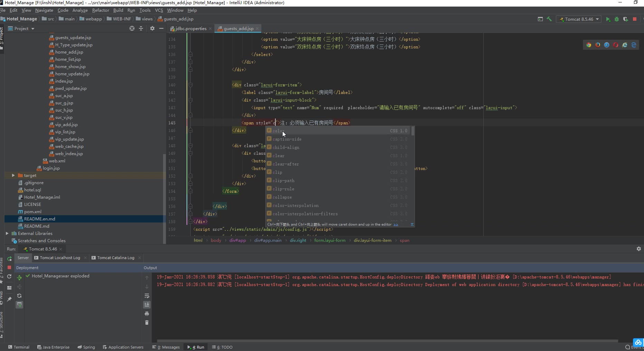Fold the div block at line 140
The width and height of the screenshot is (644, 351).
[x=190, y=85]
